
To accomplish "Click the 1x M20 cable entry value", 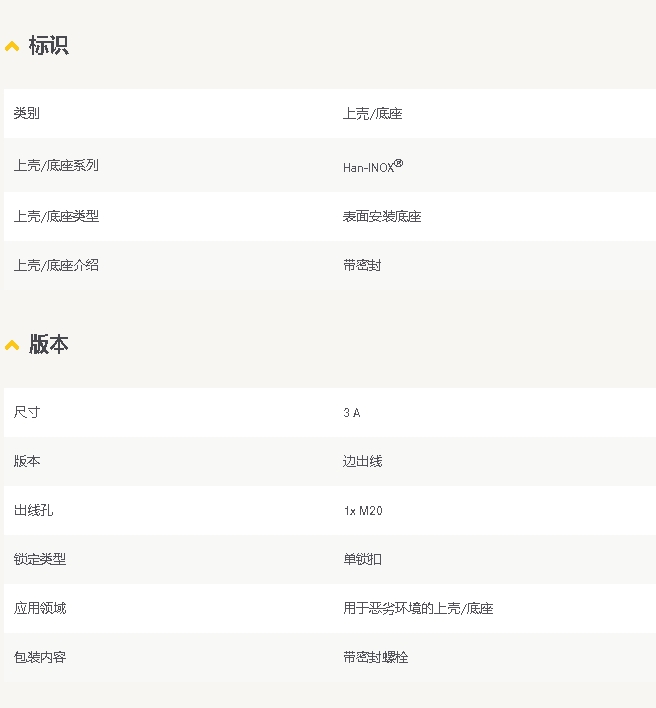I will pyautogui.click(x=362, y=510).
